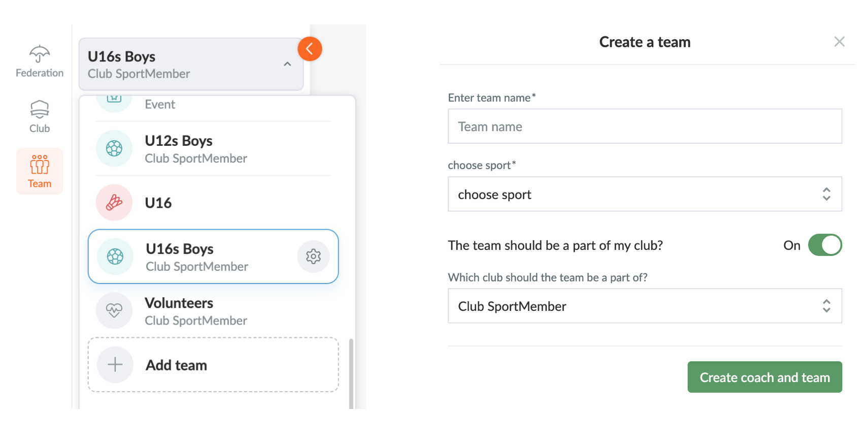The height and width of the screenshot is (440, 868).
Task: Expand the choose sport dropdown
Action: [x=645, y=194]
